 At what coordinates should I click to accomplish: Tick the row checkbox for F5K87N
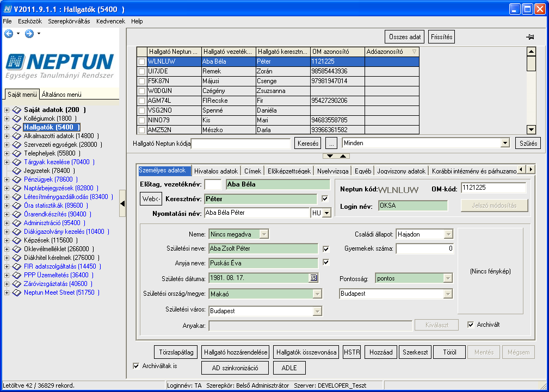(142, 81)
